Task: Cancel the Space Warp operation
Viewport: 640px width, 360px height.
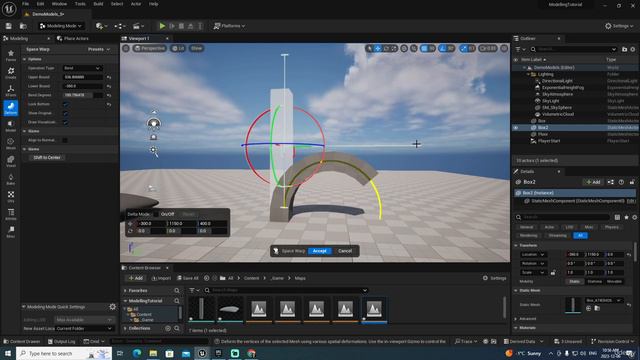Action: click(x=345, y=251)
